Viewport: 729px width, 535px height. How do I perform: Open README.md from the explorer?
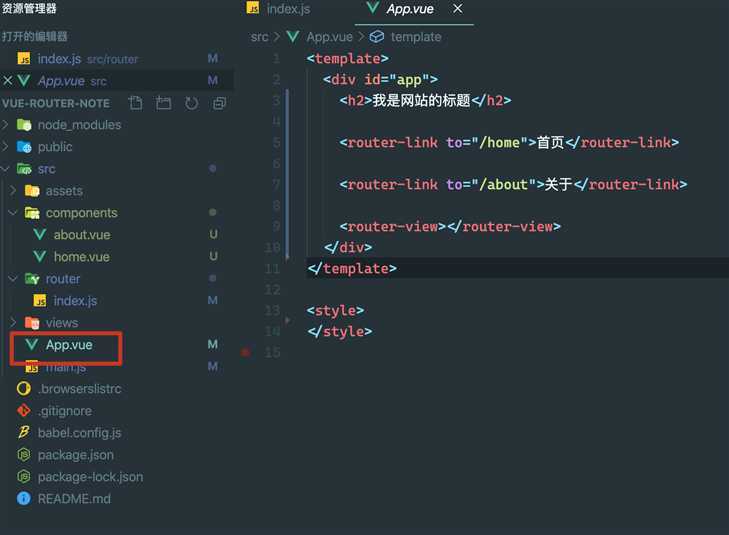73,499
